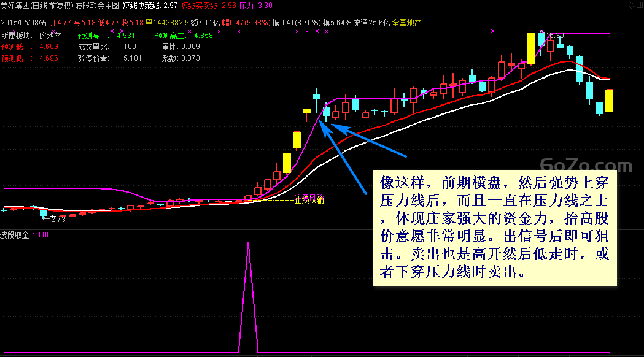This screenshot has width=644, height=357.
Task: Click the magenta signal spike peak
Action: (x=248, y=243)
